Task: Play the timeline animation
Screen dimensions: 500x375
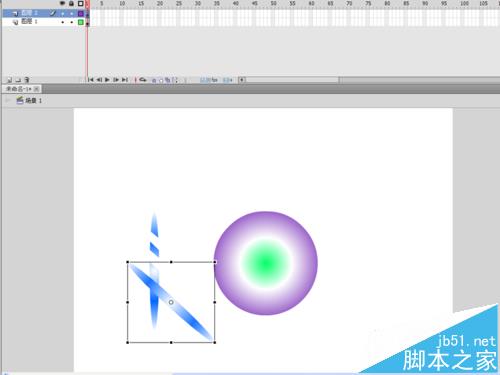Action: tap(107, 80)
